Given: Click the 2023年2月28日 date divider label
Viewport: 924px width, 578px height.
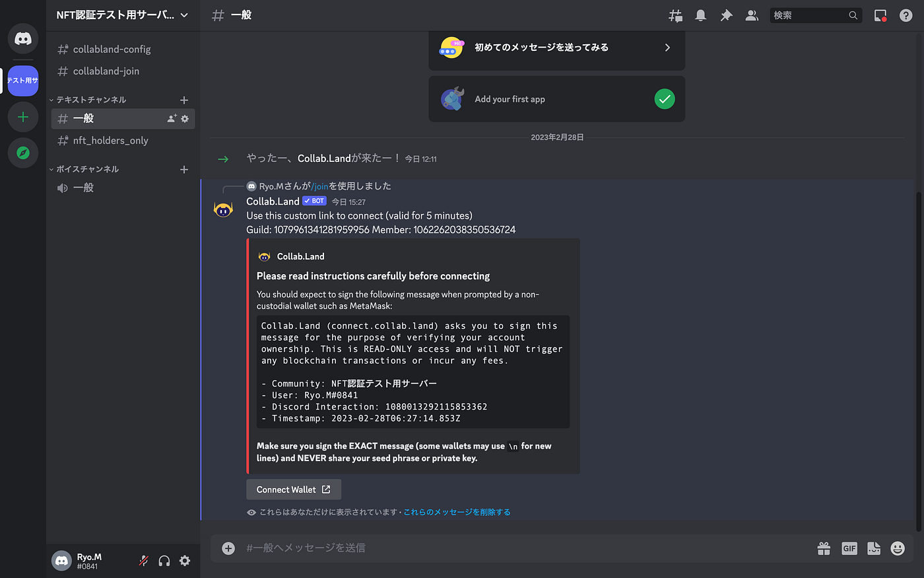Looking at the screenshot, I should [x=557, y=137].
